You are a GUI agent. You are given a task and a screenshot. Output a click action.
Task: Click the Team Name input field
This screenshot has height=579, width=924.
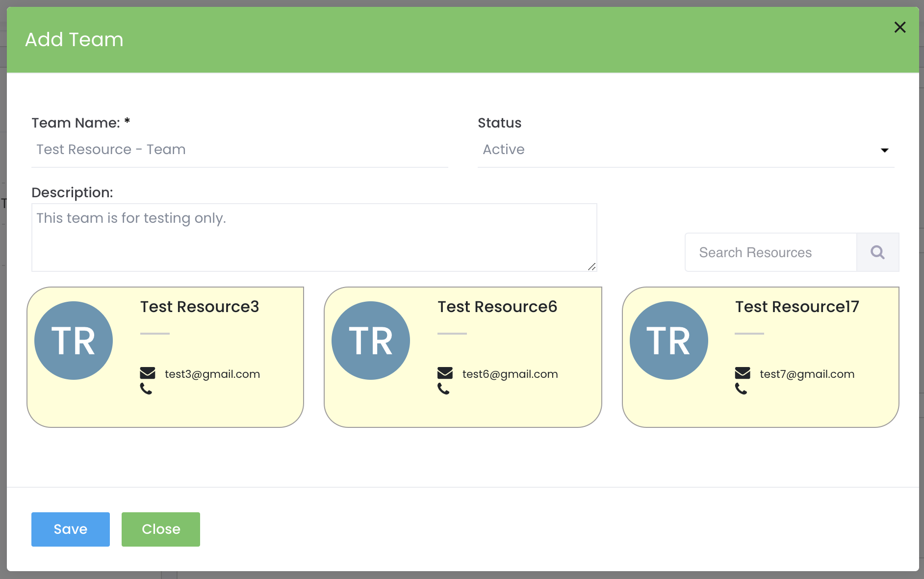[240, 150]
